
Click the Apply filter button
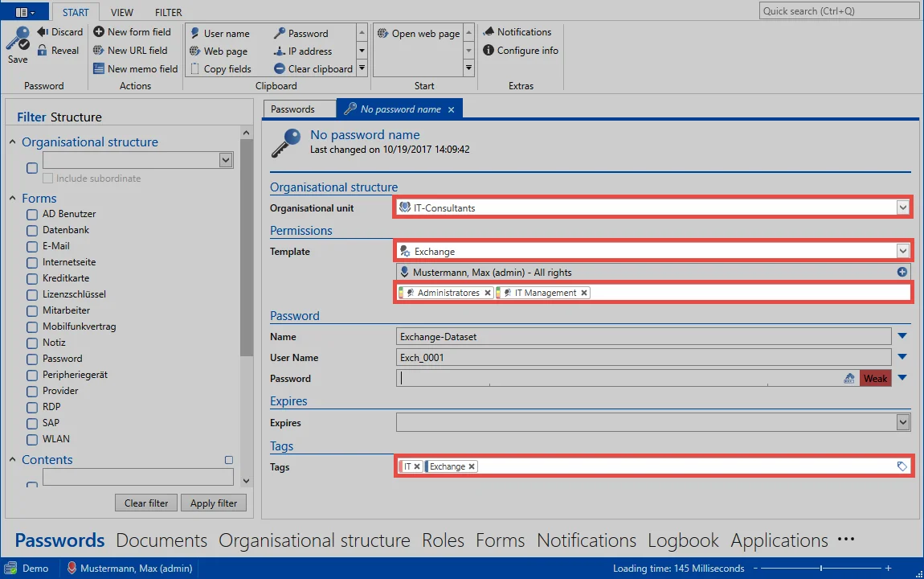[x=213, y=503]
